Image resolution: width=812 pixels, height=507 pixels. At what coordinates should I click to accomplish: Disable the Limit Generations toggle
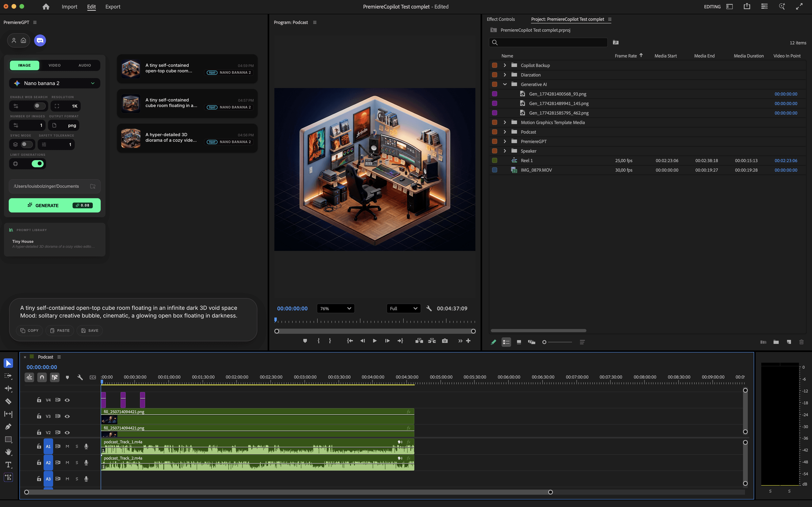tap(38, 164)
